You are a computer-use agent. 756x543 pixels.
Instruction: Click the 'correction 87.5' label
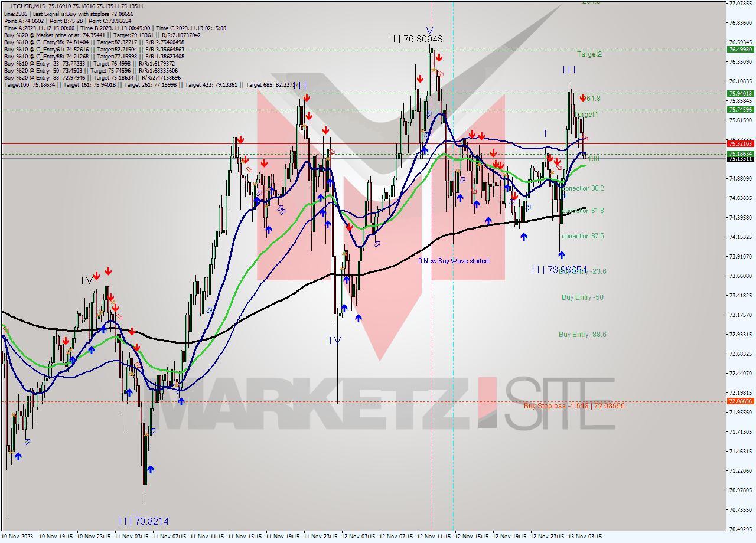(582, 236)
